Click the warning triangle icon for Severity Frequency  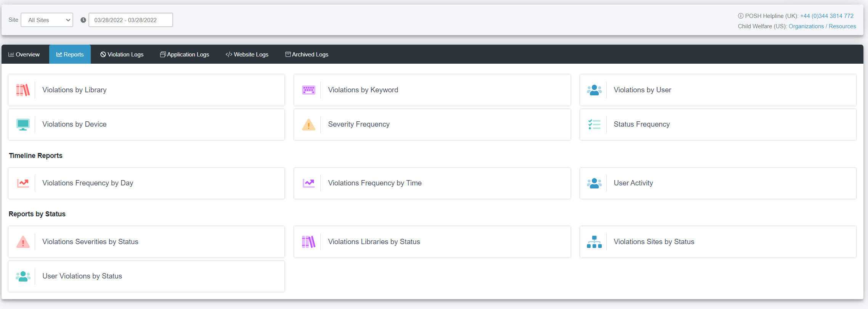tap(309, 124)
